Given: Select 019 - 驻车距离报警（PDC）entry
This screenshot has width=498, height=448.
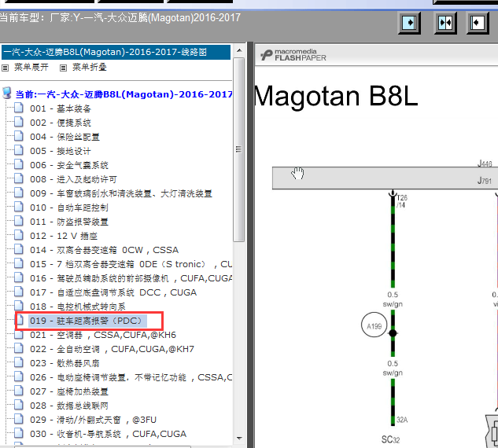Looking at the screenshot, I should coord(87,321).
